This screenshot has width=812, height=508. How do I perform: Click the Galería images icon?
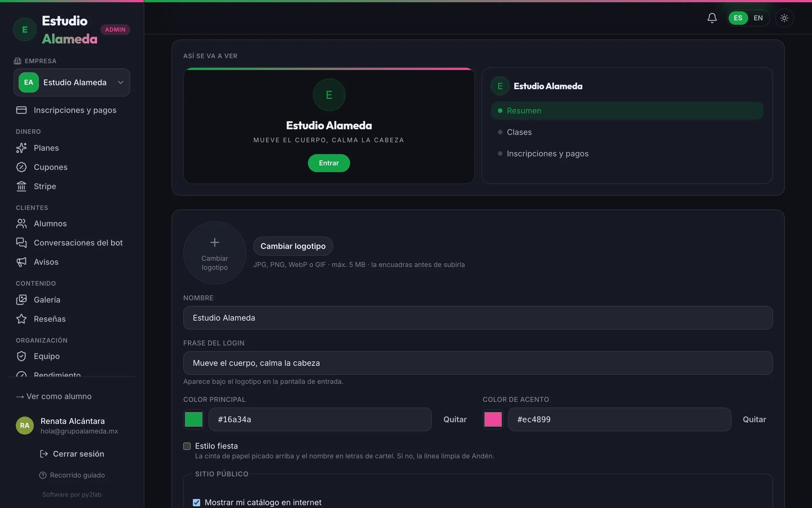[x=21, y=300]
